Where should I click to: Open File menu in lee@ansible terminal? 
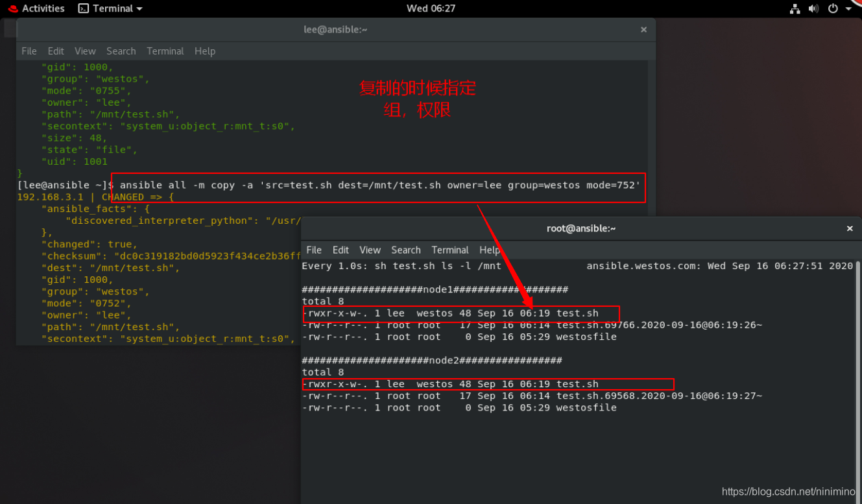click(x=29, y=51)
